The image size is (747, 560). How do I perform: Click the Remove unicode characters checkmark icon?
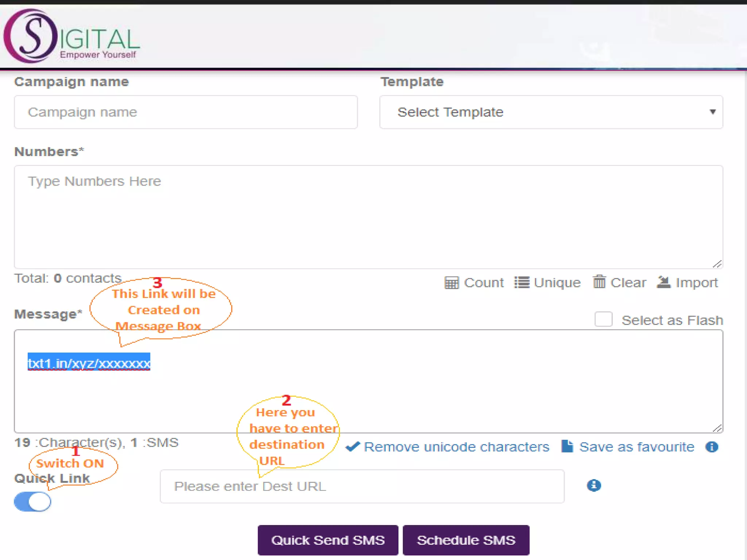pyautogui.click(x=353, y=447)
